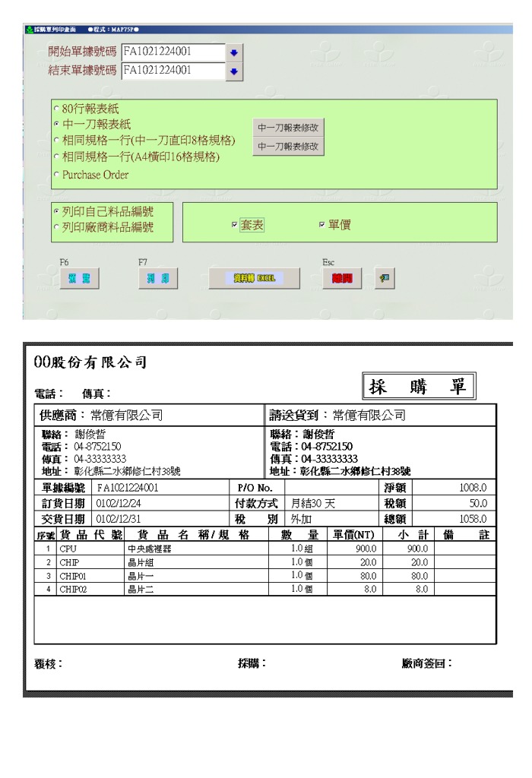Choose 列印廠商料品編號 radio option
532x778 pixels.
click(x=55, y=226)
